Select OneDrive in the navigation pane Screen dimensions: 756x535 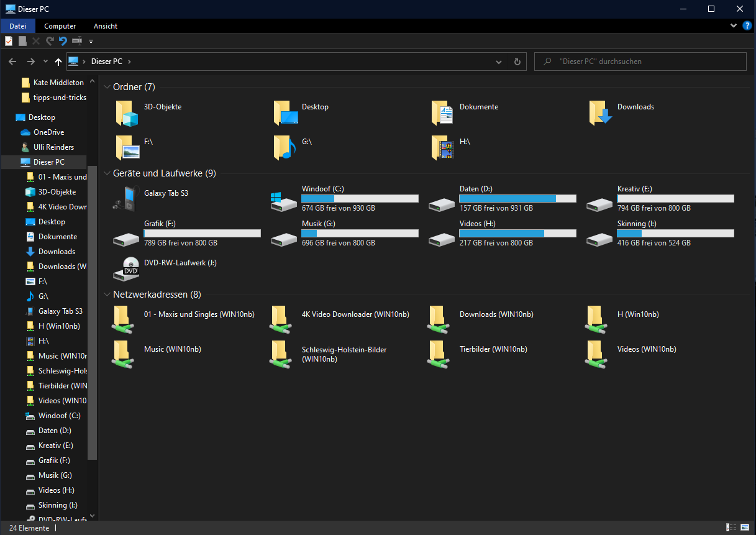pos(48,132)
